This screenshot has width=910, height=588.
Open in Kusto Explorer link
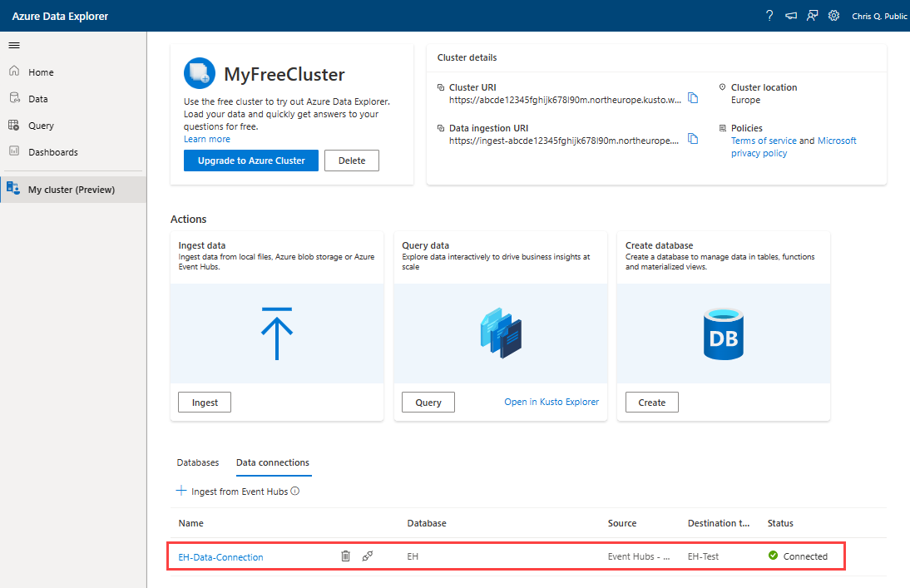[x=551, y=402]
